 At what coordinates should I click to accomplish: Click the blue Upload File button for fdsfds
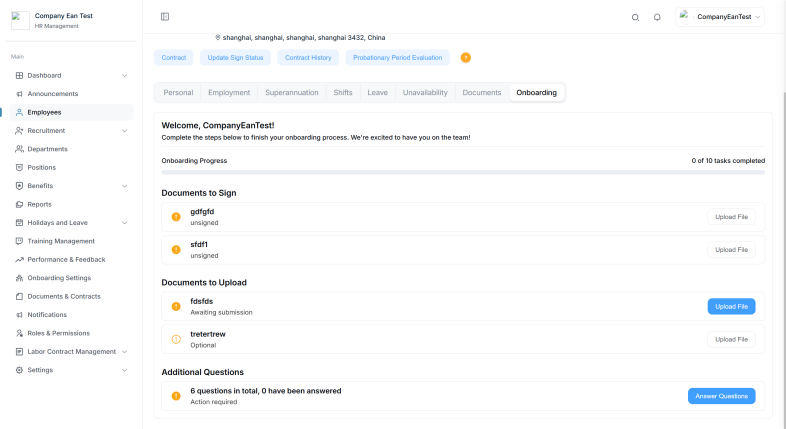[731, 307]
